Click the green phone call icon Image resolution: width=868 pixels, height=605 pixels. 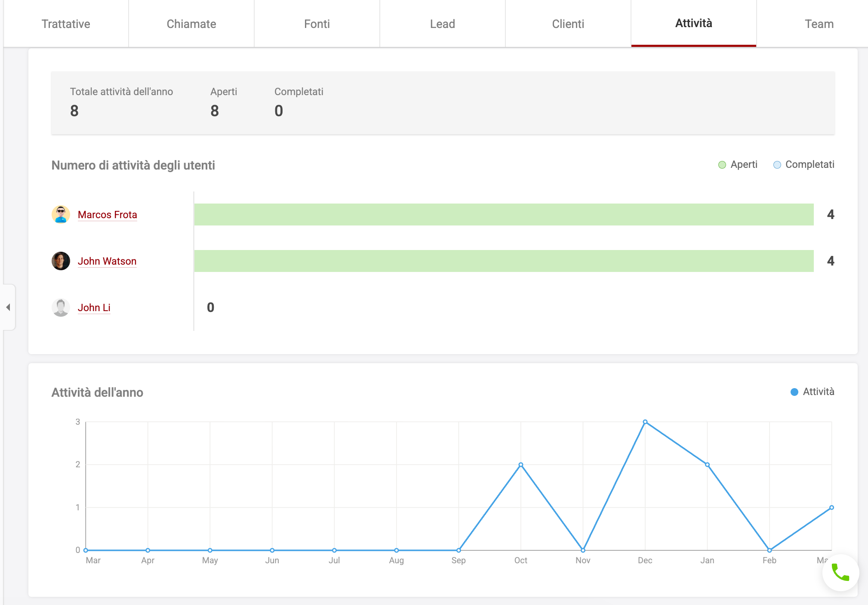pyautogui.click(x=840, y=573)
